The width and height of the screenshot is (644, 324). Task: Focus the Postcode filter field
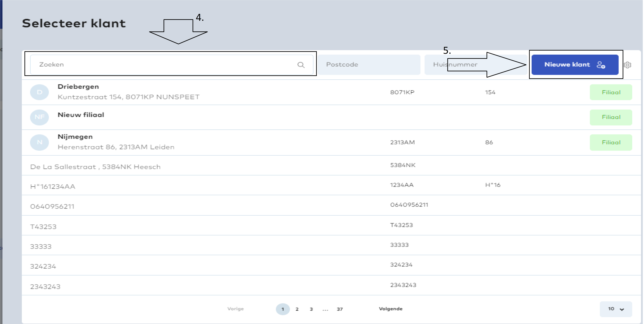point(369,65)
